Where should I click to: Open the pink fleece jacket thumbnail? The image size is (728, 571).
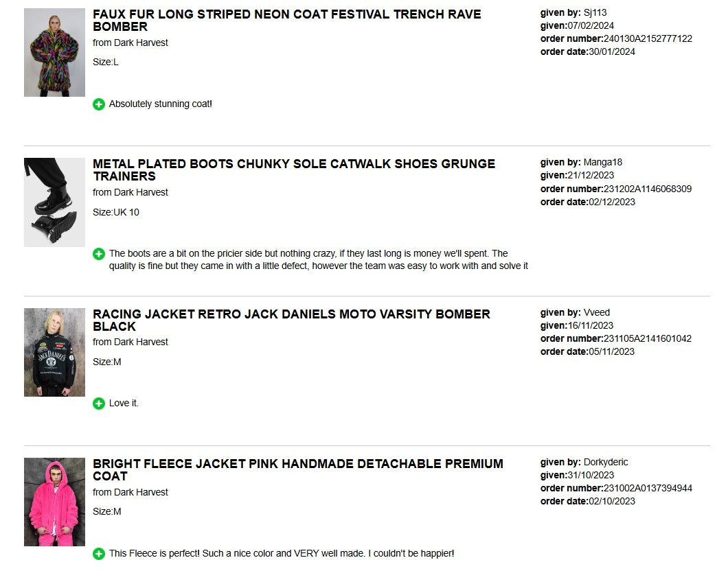54,502
